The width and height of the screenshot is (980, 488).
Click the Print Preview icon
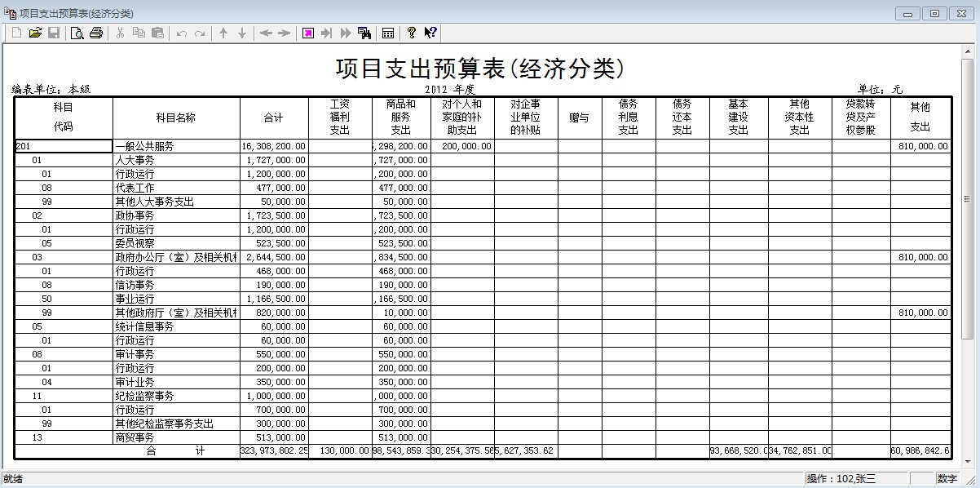pos(77,33)
